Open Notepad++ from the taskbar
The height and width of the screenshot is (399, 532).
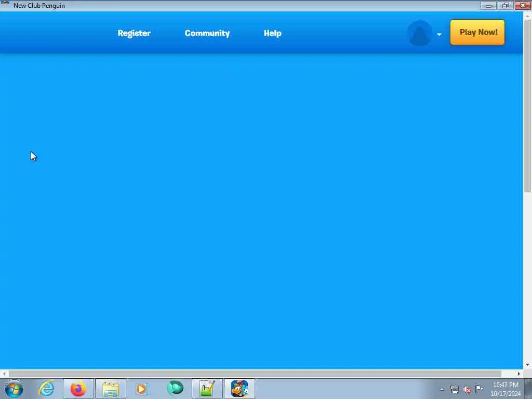(x=207, y=389)
